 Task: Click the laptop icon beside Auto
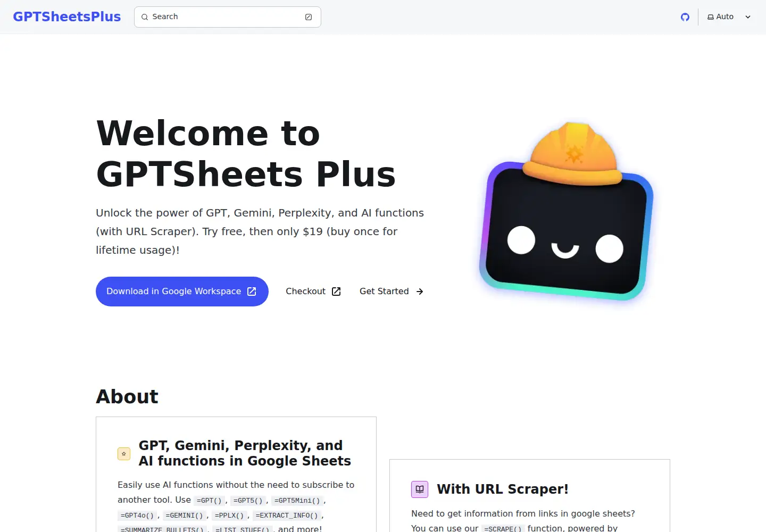point(711,17)
